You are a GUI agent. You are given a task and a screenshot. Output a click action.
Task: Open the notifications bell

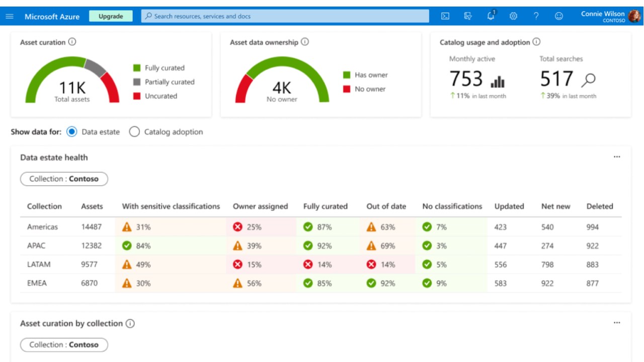tap(491, 16)
